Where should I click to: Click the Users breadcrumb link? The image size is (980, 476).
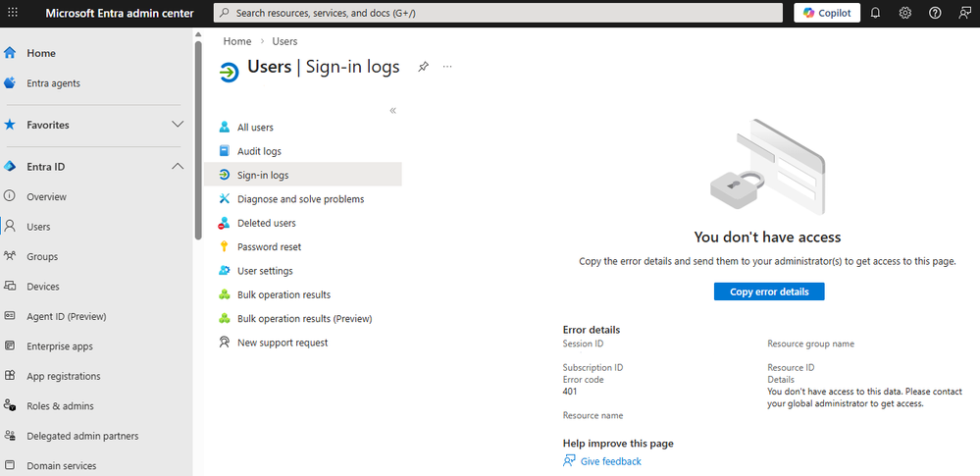point(285,41)
